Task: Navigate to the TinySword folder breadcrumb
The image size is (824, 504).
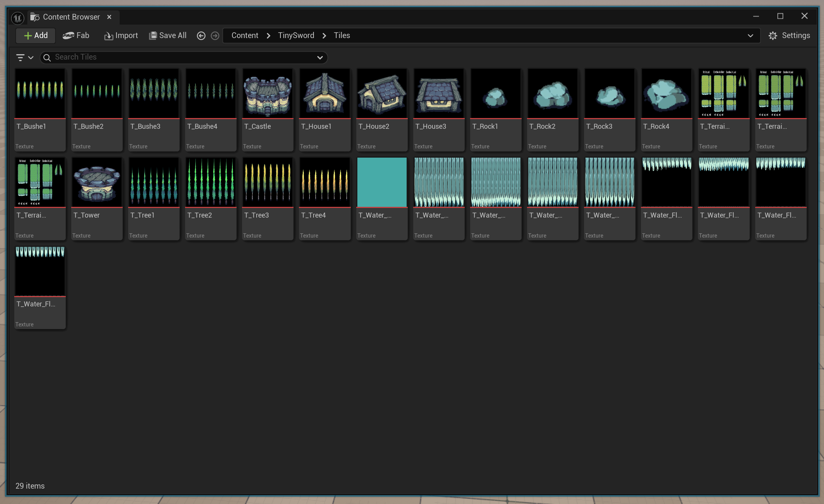Action: pyautogui.click(x=296, y=35)
